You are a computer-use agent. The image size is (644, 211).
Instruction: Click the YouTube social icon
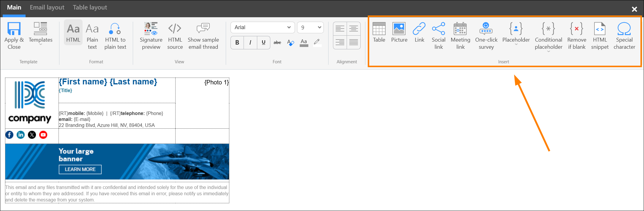tap(43, 135)
